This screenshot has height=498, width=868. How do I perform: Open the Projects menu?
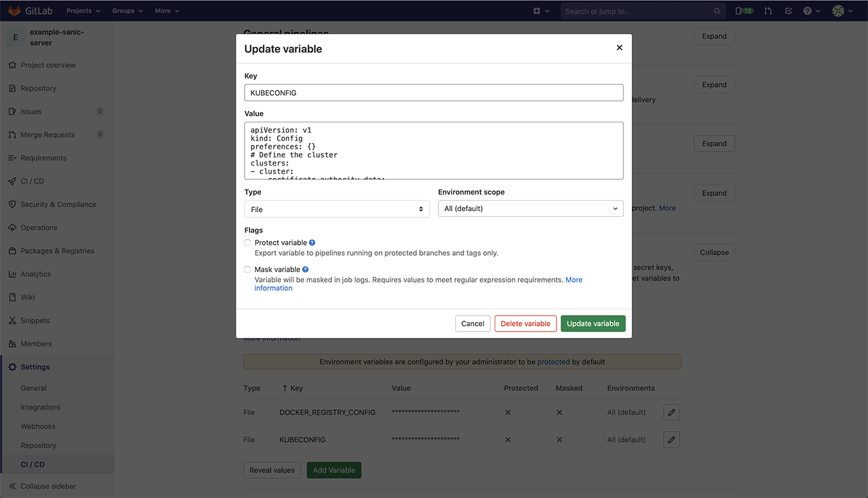pos(82,10)
